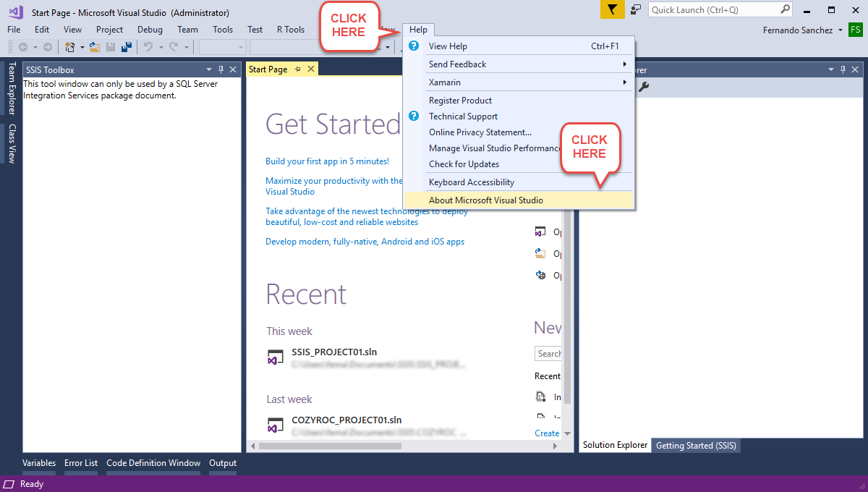Open the Edit menu
This screenshot has height=492, width=868.
[x=42, y=30]
